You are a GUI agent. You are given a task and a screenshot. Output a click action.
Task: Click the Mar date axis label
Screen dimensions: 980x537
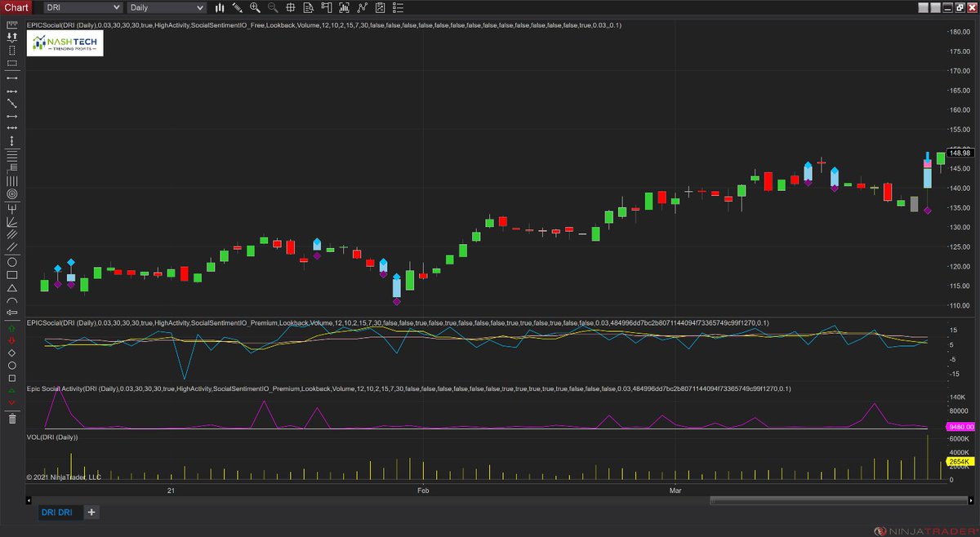[x=675, y=490]
